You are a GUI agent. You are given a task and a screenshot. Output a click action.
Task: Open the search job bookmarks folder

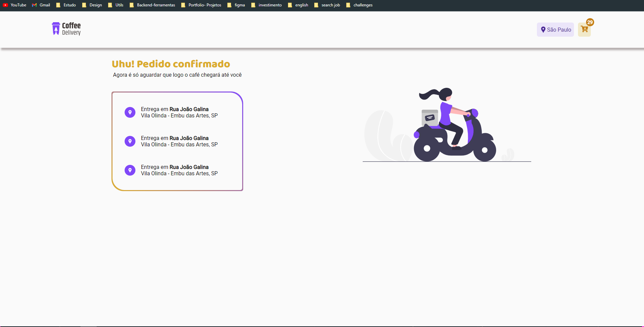click(x=327, y=5)
